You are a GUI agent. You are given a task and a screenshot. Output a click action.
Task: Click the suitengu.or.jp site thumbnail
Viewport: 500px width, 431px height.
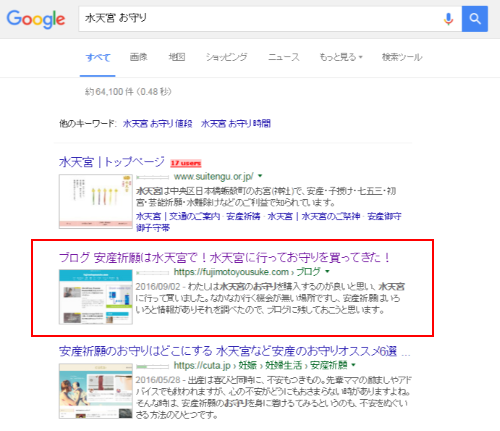click(x=96, y=201)
